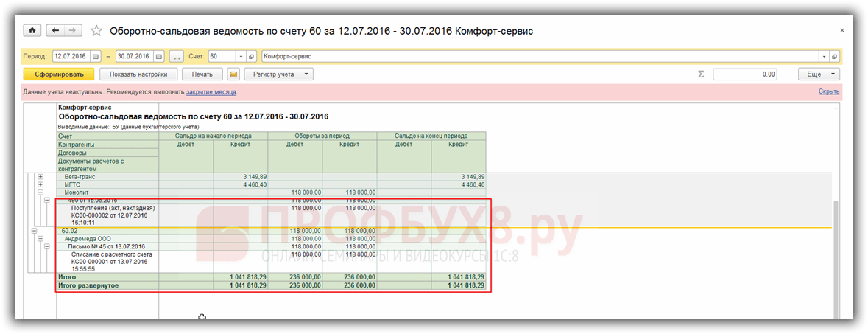Click the Сформировать button
Screen dimensions: 868x334
click(59, 74)
